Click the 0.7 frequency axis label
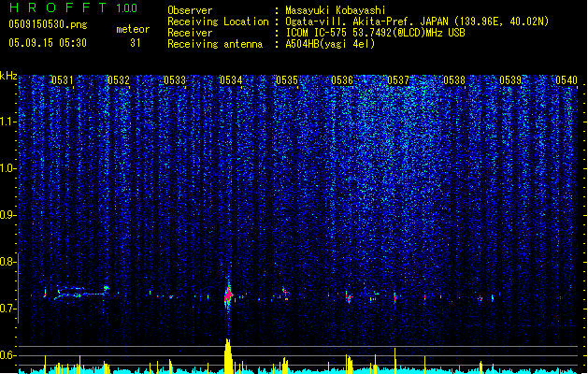The height and width of the screenshot is (374, 588). (7, 309)
